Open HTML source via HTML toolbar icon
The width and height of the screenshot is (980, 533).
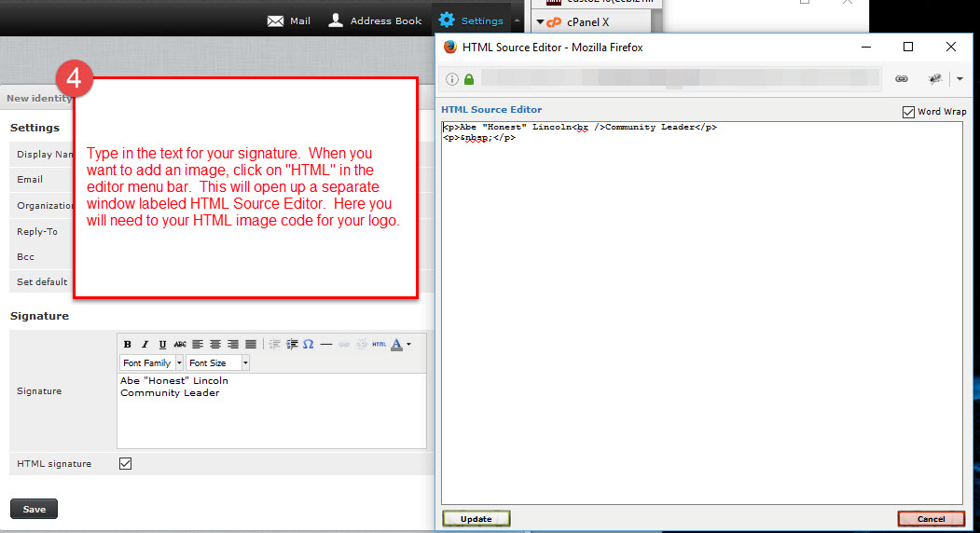point(379,345)
